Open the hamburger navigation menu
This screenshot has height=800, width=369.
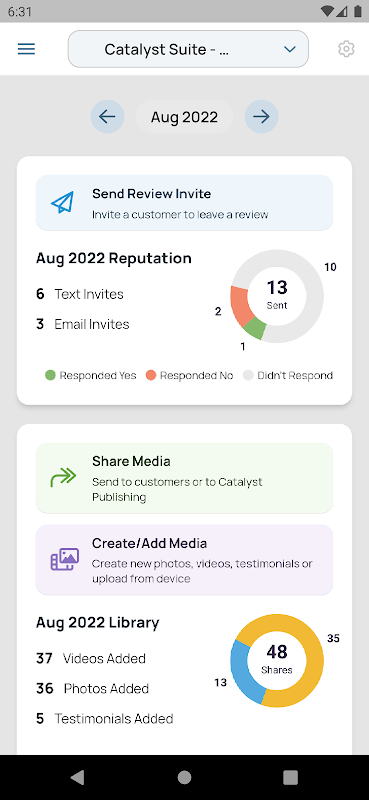coord(27,49)
